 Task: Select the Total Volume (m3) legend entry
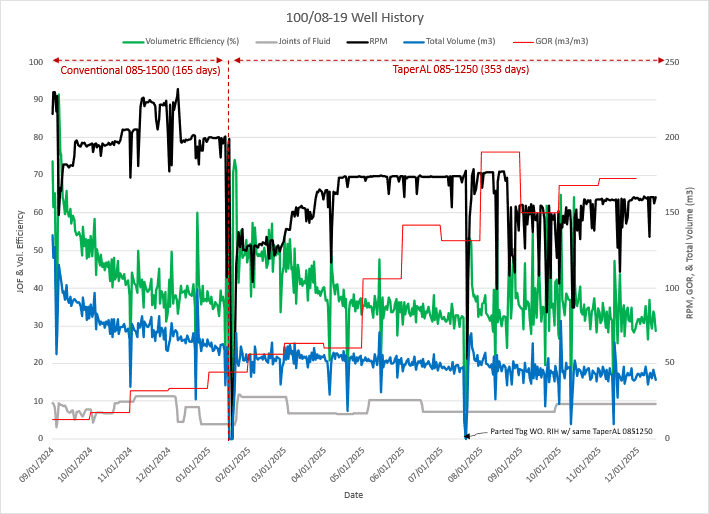click(461, 42)
